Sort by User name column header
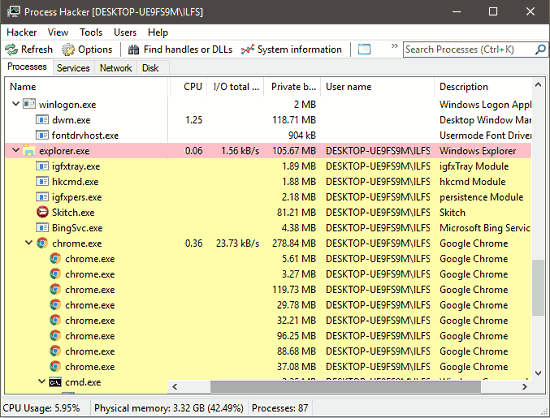Viewport: 550px width, 418px height. click(377, 87)
